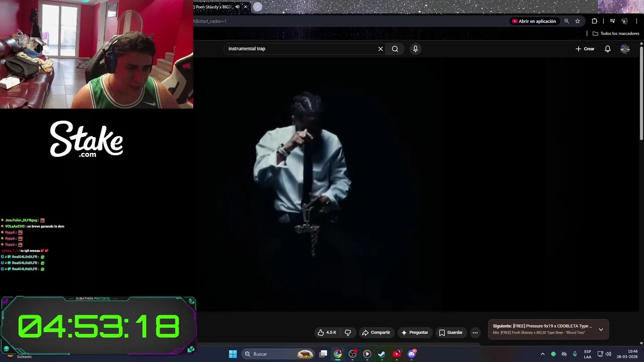The image size is (644, 362).
Task: Open more actions three-dot menu under video
Action: pos(475,332)
